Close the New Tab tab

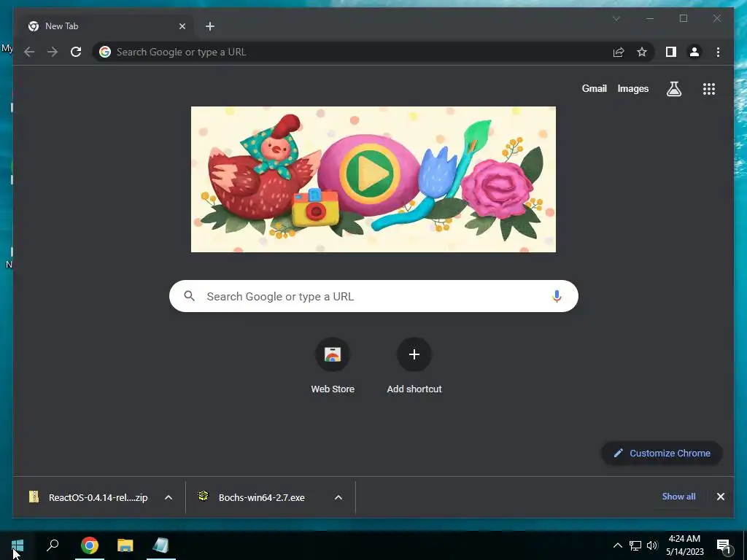coord(182,26)
